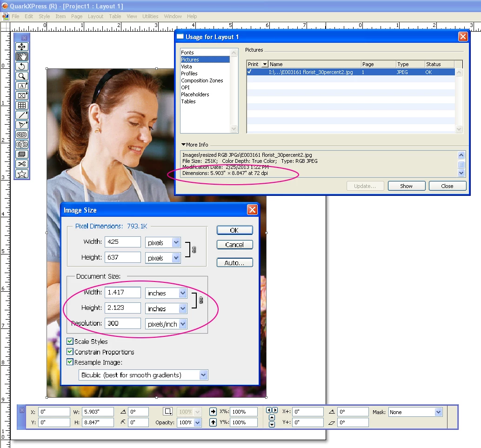Click the QuarkXPress document icon in menu bar
Viewport: 481px width, 448px height.
tap(6, 16)
